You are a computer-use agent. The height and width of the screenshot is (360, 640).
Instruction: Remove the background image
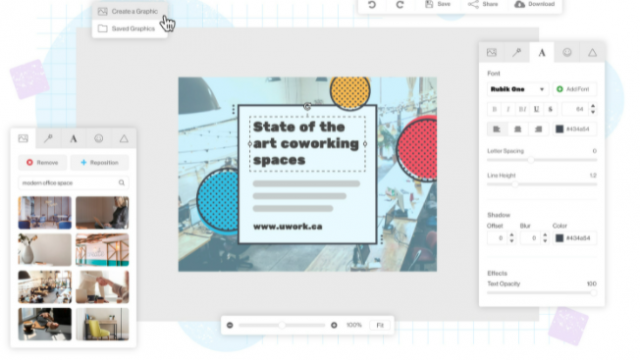tap(42, 162)
